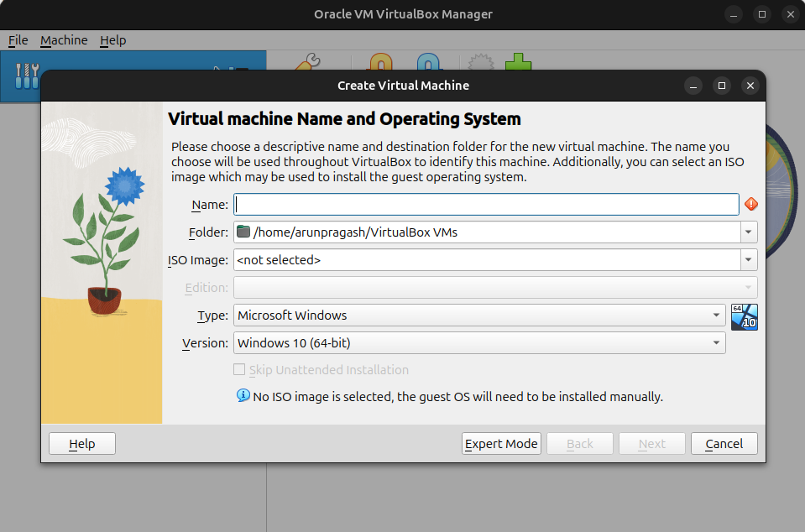Open the ISO Image dropdown
The width and height of the screenshot is (805, 532).
coord(749,260)
